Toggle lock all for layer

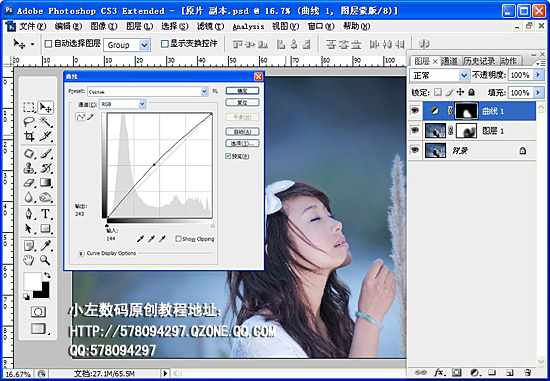[x=472, y=92]
